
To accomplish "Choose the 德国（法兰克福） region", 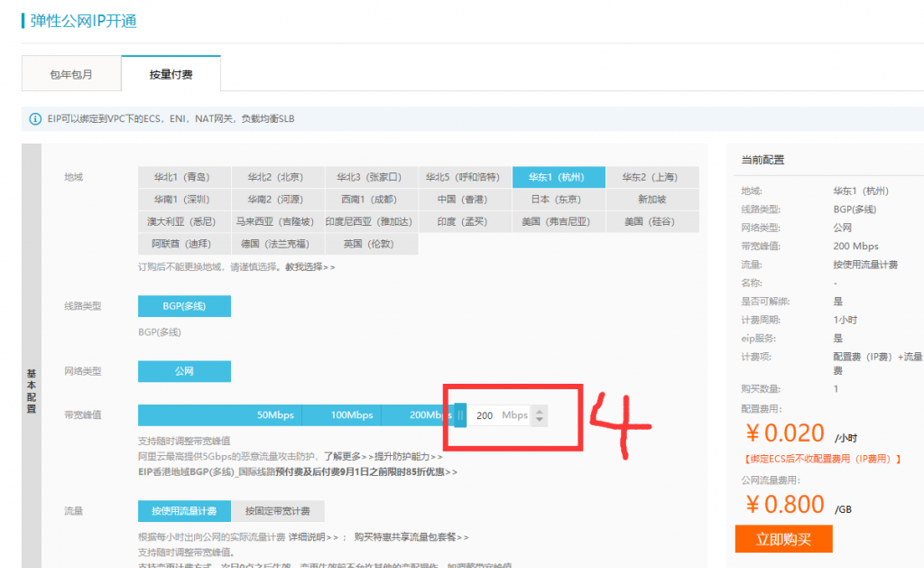I will coord(278,244).
